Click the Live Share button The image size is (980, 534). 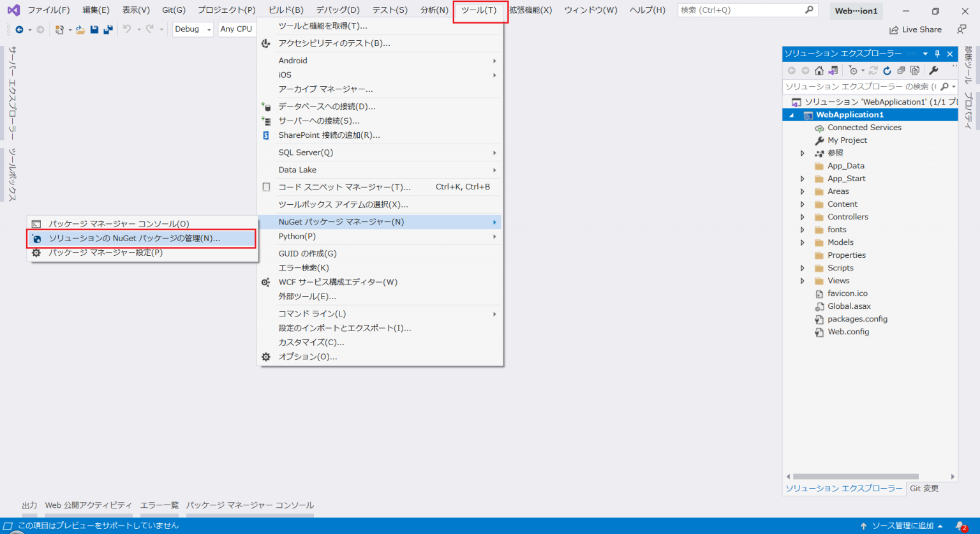pos(916,29)
